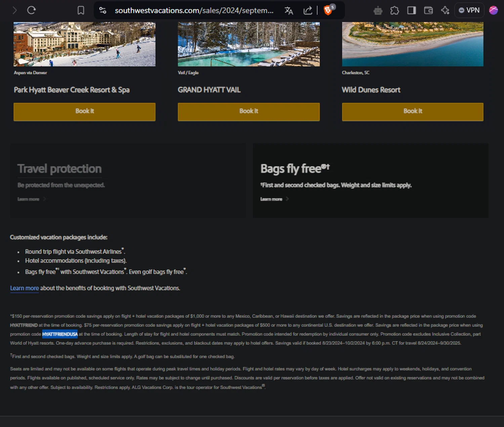
Task: Click the translate page icon
Action: tap(289, 10)
